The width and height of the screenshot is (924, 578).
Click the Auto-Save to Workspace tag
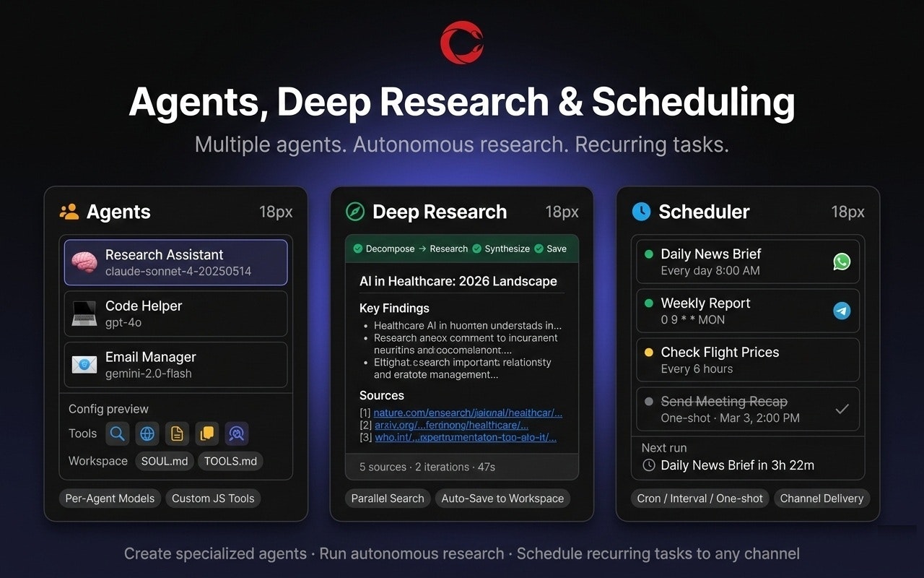(x=502, y=499)
